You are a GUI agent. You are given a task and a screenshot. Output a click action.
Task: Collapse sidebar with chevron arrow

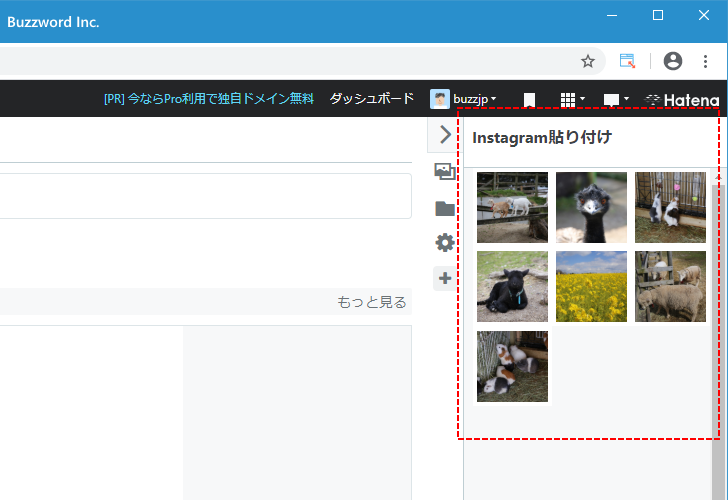[445, 135]
